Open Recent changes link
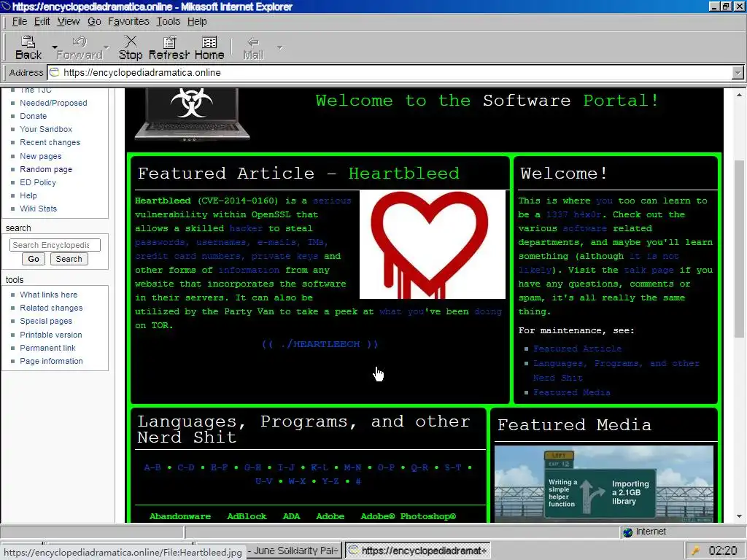747x560 pixels. pos(50,142)
